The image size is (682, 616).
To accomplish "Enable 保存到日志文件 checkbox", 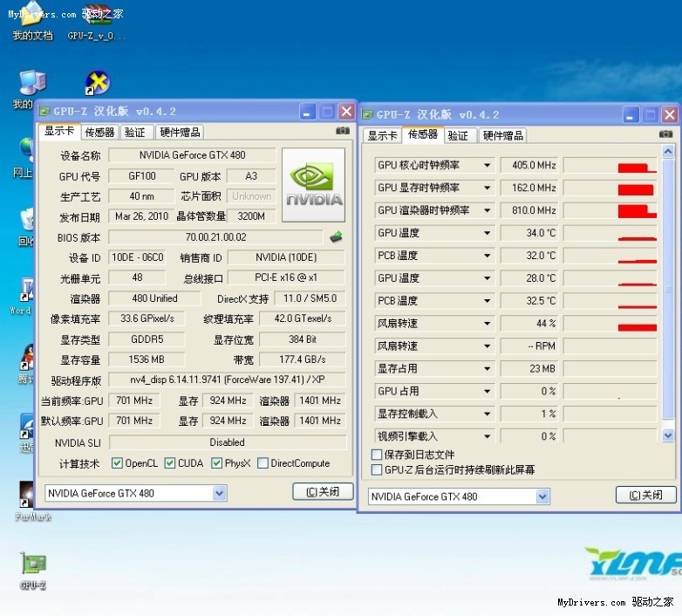I will (377, 455).
